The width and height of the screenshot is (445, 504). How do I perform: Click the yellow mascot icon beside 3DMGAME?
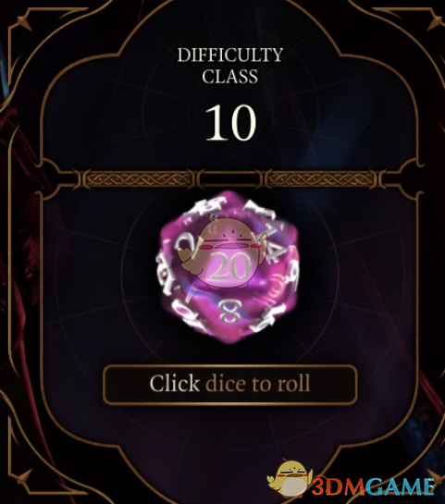pyautogui.click(x=289, y=480)
